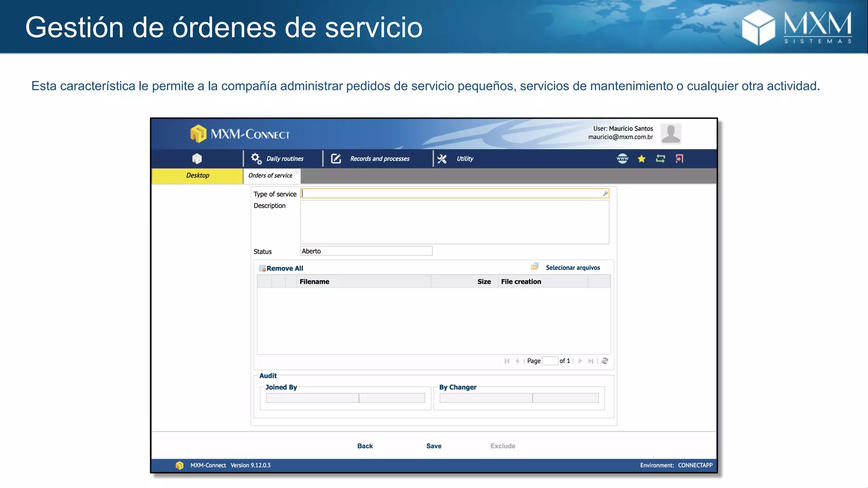Refresh the file list

605,361
